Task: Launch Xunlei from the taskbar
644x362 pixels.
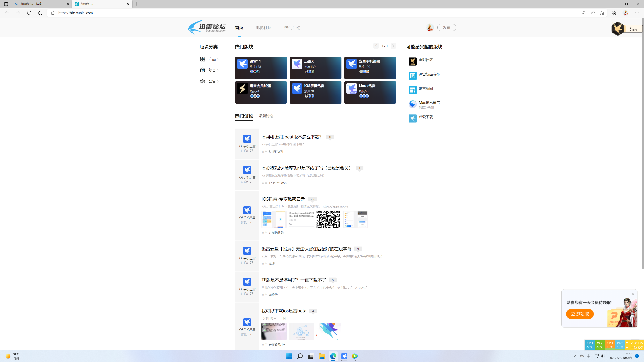Action: [344, 356]
